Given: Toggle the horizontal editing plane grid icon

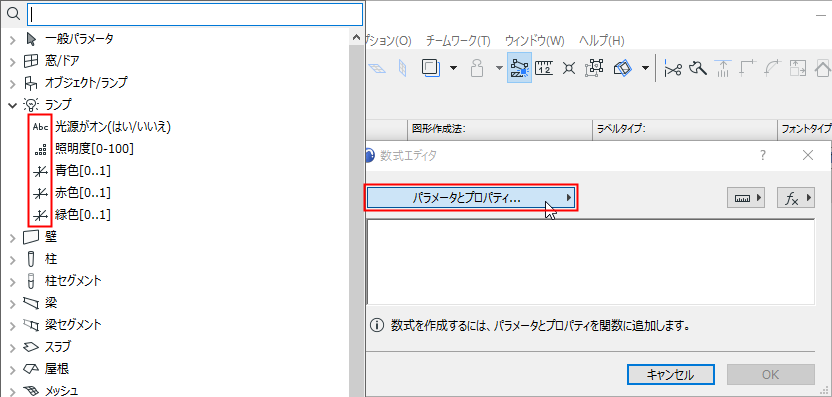Looking at the screenshot, I should click(x=378, y=68).
